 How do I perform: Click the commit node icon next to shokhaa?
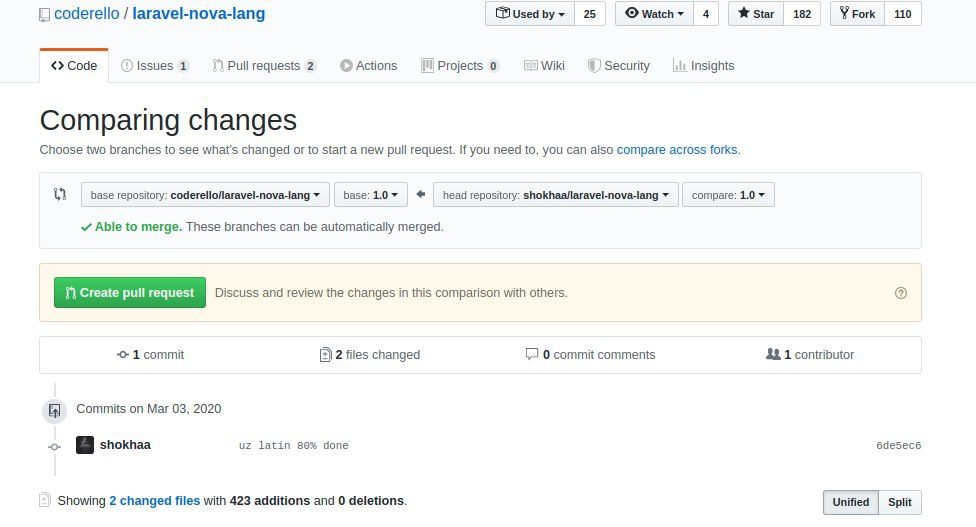point(55,447)
